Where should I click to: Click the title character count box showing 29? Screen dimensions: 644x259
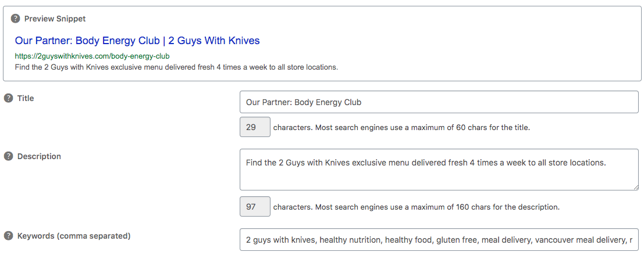(x=255, y=127)
